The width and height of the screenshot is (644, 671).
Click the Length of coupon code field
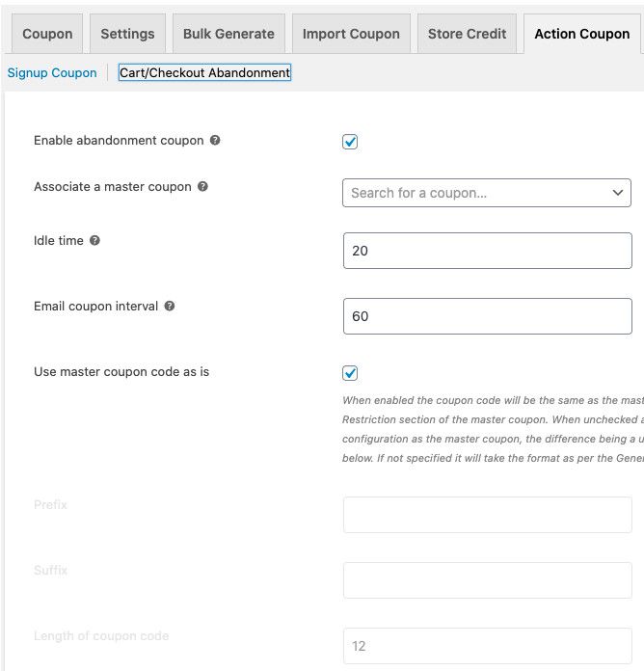point(487,646)
